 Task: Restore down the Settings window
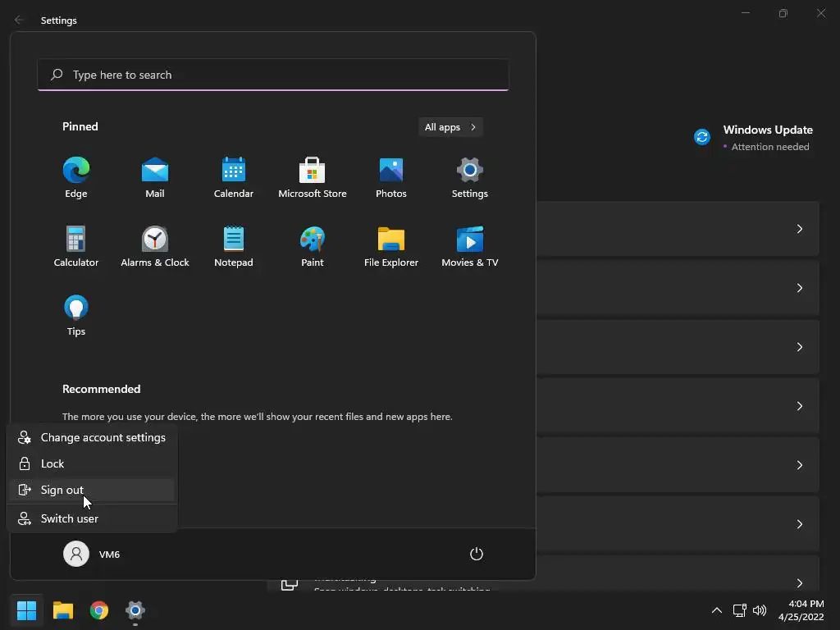click(x=783, y=13)
